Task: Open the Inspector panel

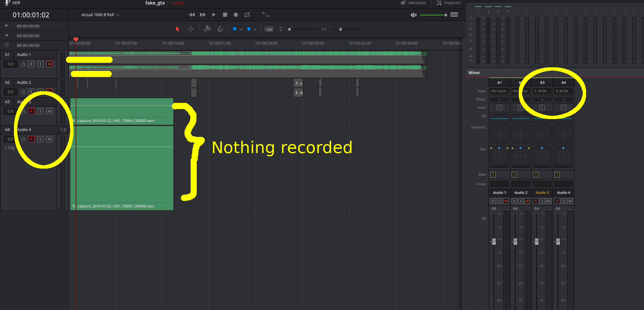Action: (449, 3)
